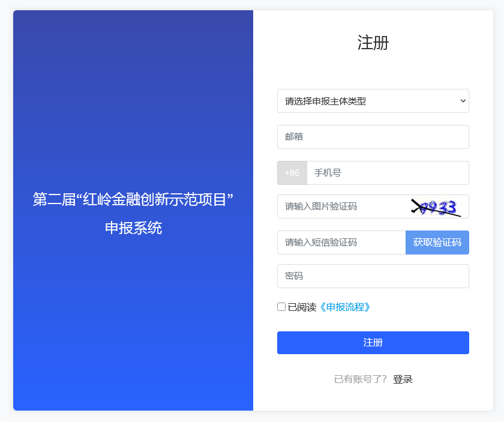
Task: Open the 《申报流程》 link
Action: pyautogui.click(x=344, y=307)
